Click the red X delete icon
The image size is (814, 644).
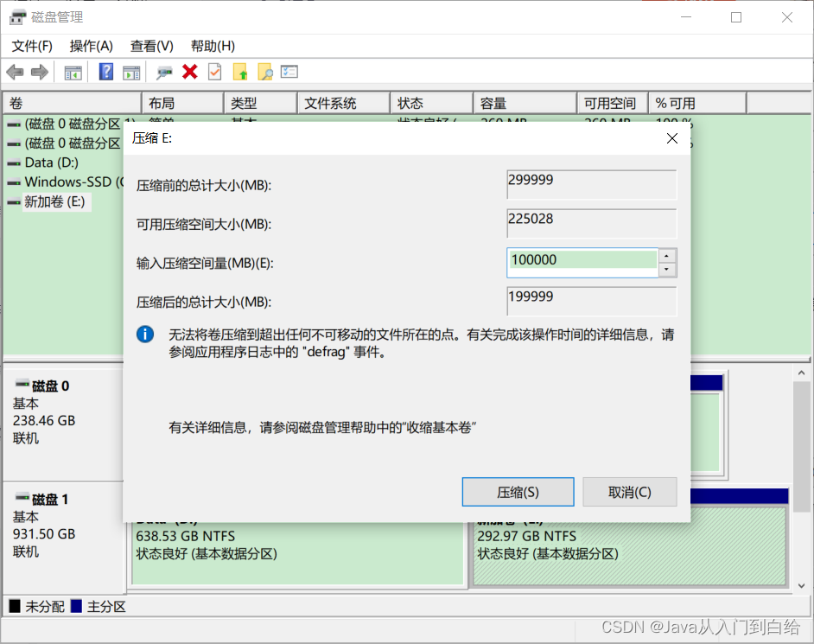189,72
